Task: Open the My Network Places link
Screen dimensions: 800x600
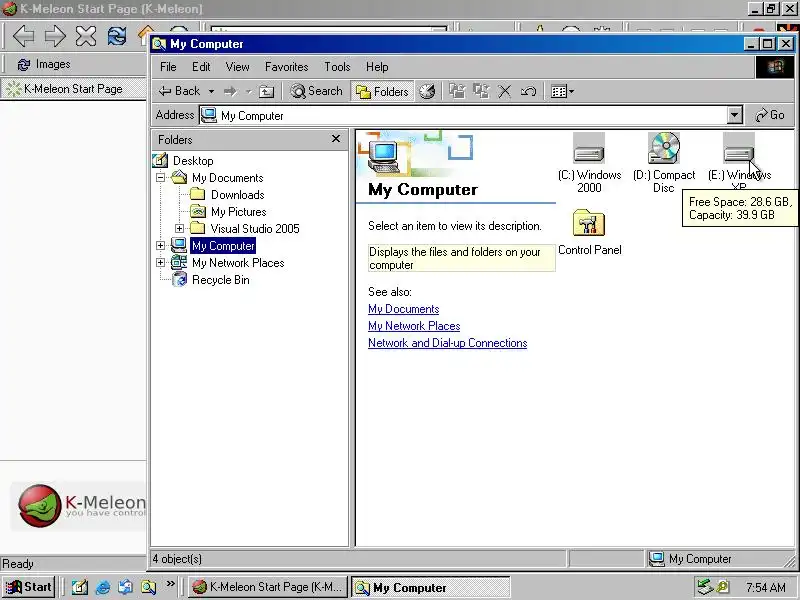Action: (x=414, y=326)
